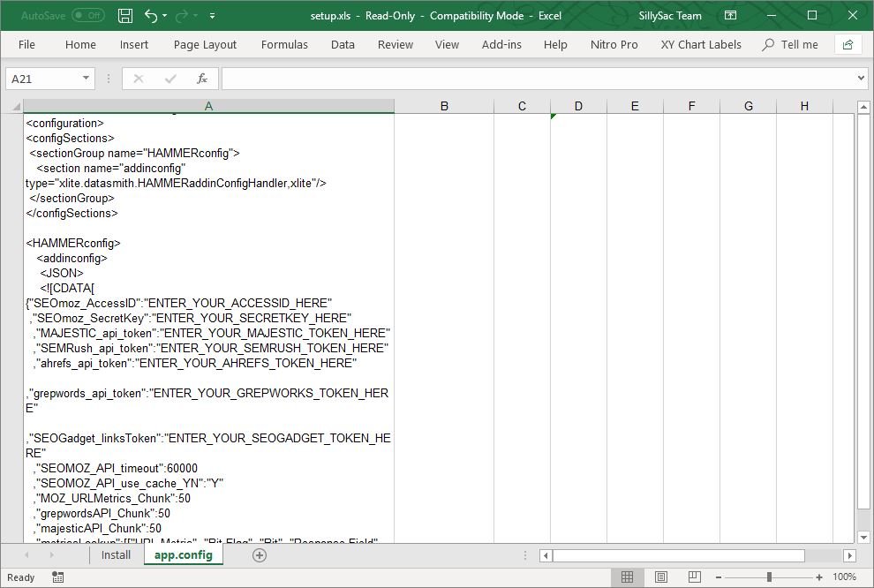Open Ribbon Display Options icon

730,16
